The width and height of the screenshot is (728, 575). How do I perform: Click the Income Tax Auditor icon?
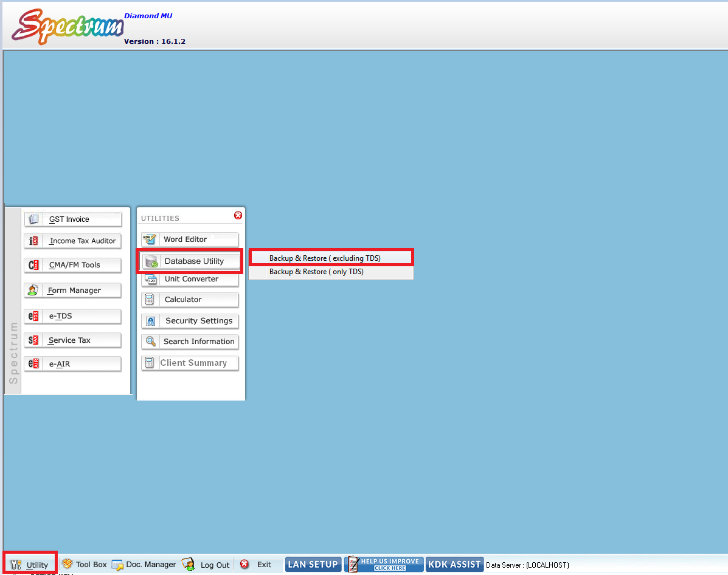click(33, 241)
